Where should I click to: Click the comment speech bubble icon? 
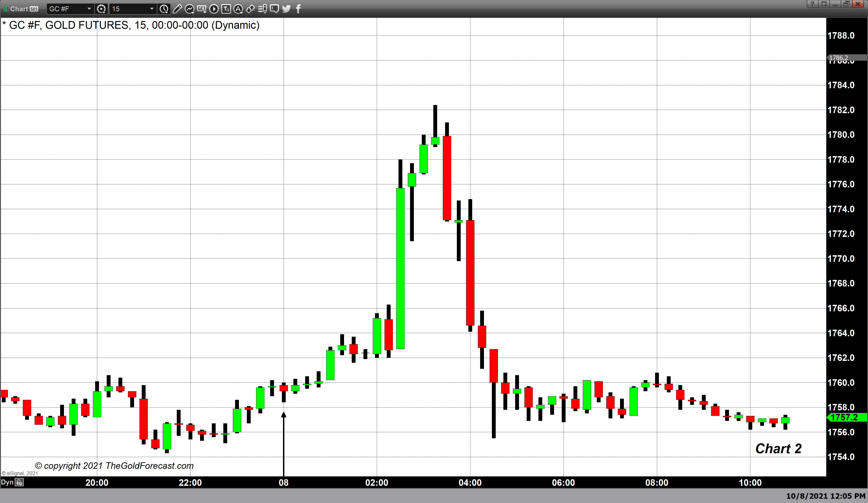(274, 9)
